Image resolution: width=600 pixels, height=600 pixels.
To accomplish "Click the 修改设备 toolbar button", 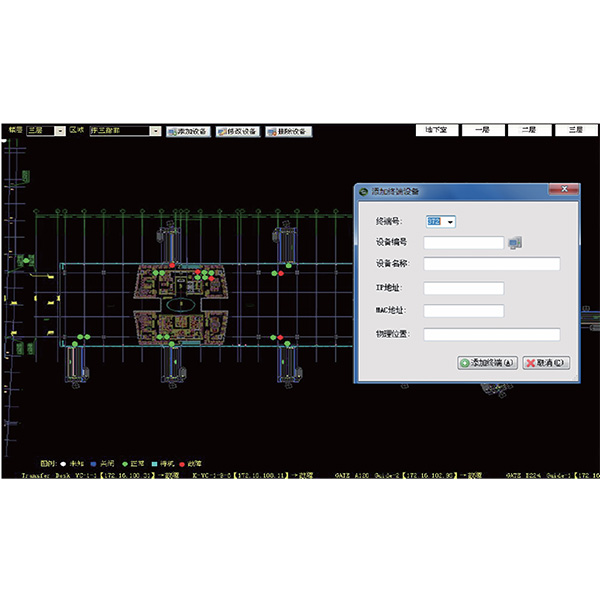I will click(237, 131).
